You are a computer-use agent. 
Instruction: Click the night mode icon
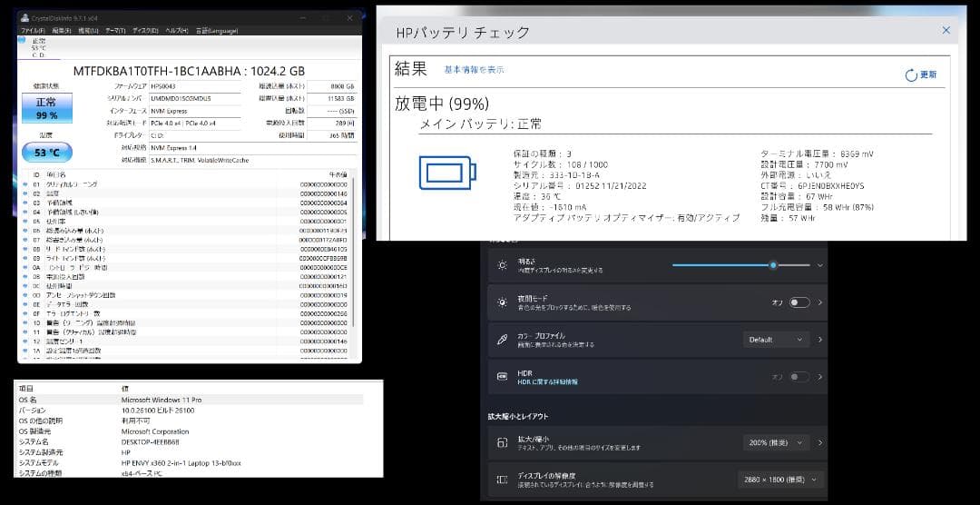pyautogui.click(x=503, y=302)
